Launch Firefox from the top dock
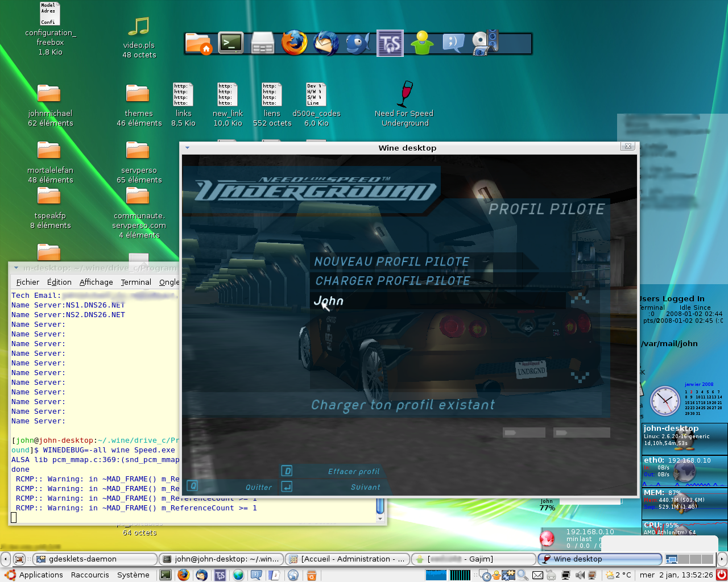 click(294, 43)
